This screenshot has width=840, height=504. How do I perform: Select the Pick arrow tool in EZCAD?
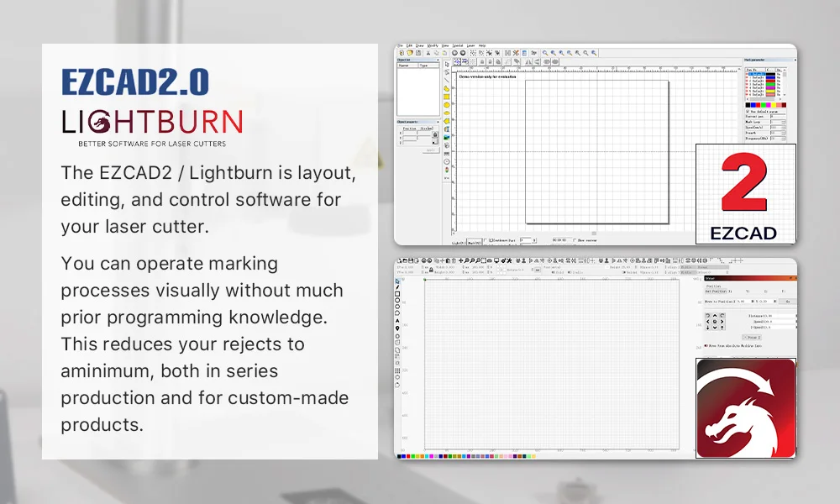pyautogui.click(x=447, y=65)
